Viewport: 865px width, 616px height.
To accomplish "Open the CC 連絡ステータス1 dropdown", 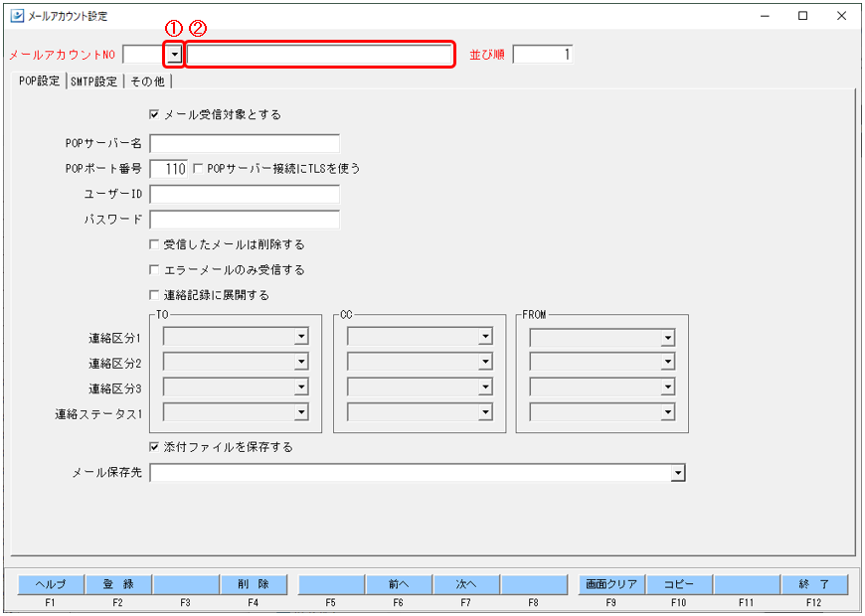I will (x=485, y=412).
